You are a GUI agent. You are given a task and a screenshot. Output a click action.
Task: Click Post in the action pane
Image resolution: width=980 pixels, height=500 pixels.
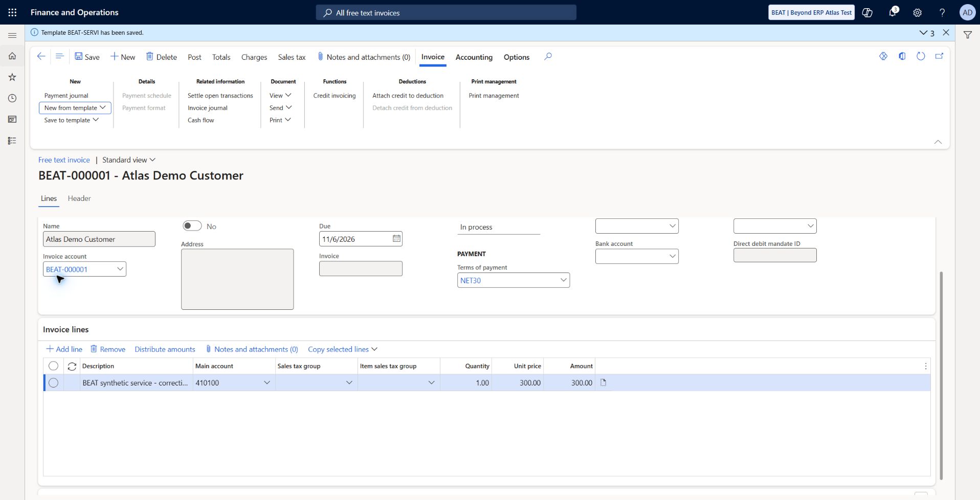pyautogui.click(x=194, y=57)
